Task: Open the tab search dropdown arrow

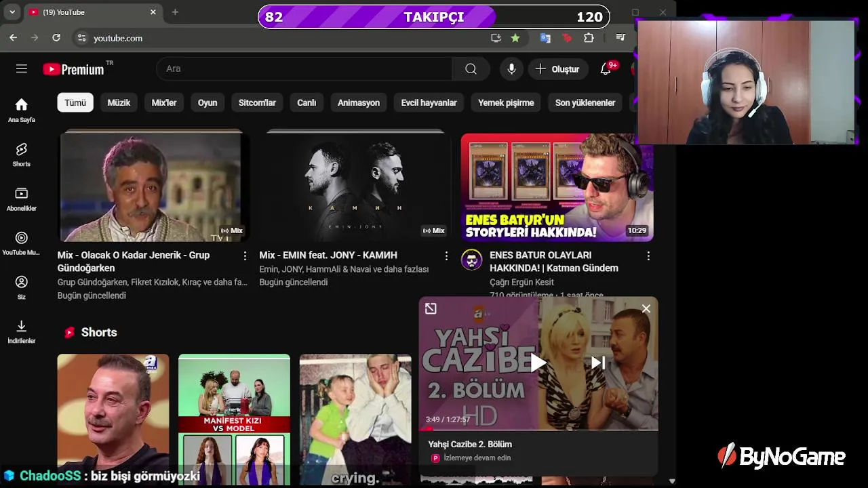Action: [12, 12]
